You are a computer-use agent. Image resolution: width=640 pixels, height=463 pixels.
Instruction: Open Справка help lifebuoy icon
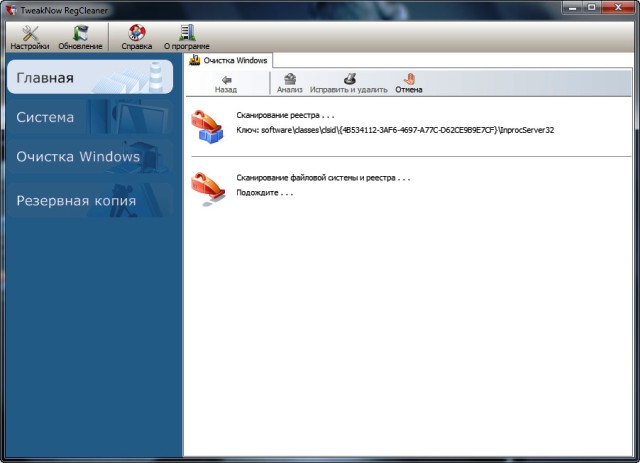(x=137, y=38)
